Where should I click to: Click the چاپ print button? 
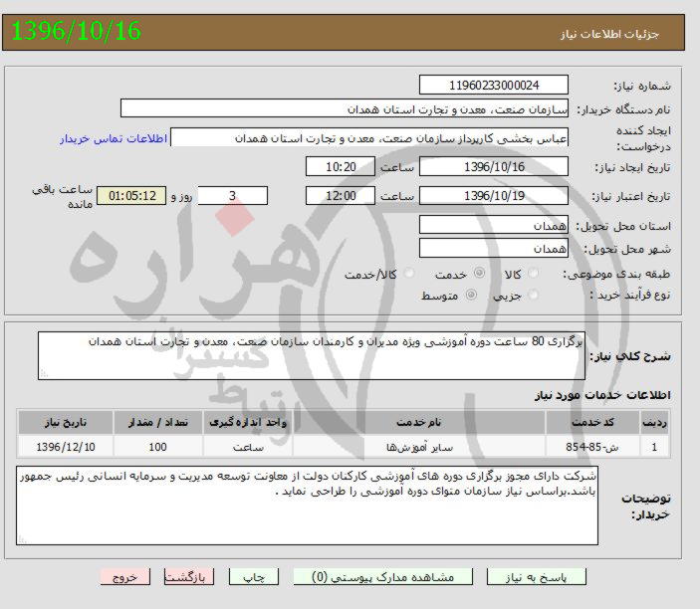point(254,577)
